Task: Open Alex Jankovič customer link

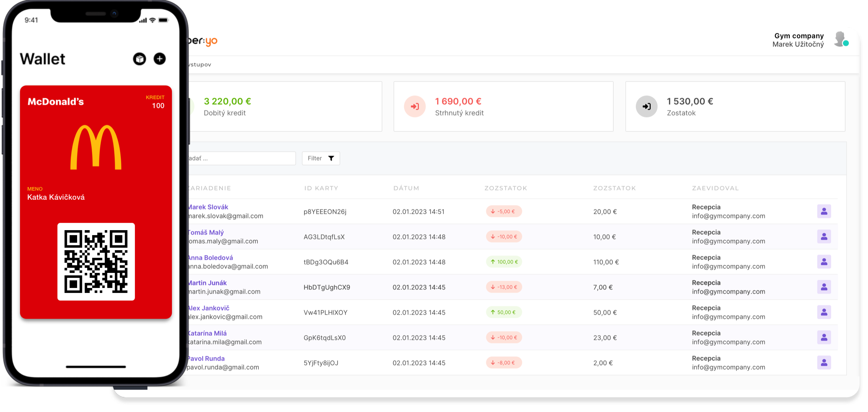Action: (209, 308)
